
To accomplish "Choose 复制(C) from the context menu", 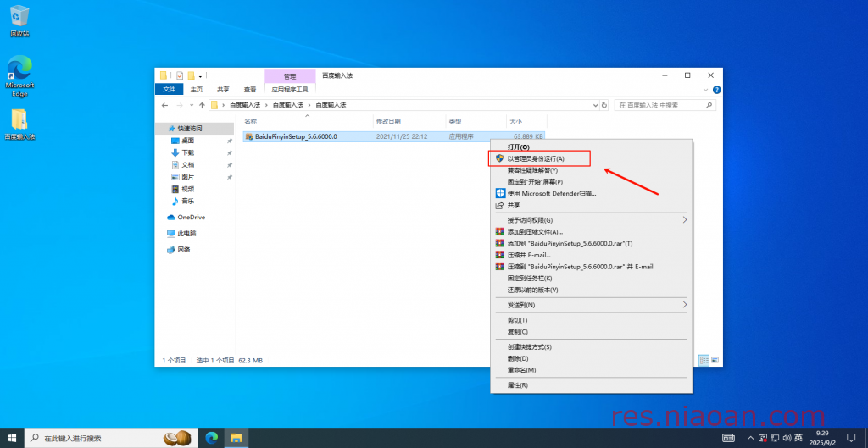I will 591,332.
